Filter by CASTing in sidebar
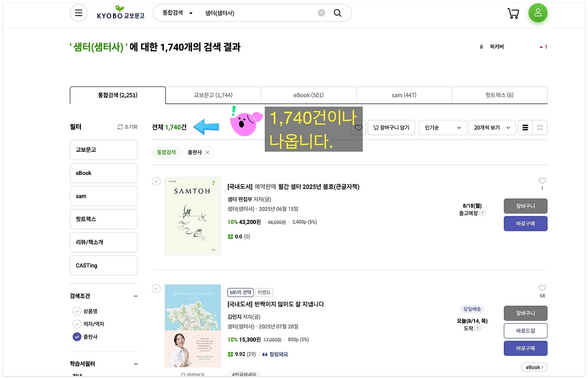This screenshot has height=379, width=588. coord(104,265)
